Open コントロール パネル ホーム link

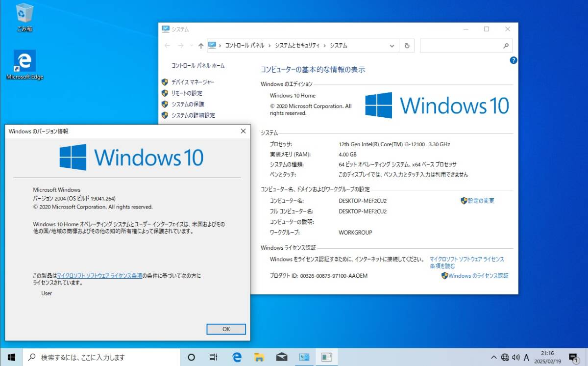pyautogui.click(x=198, y=65)
